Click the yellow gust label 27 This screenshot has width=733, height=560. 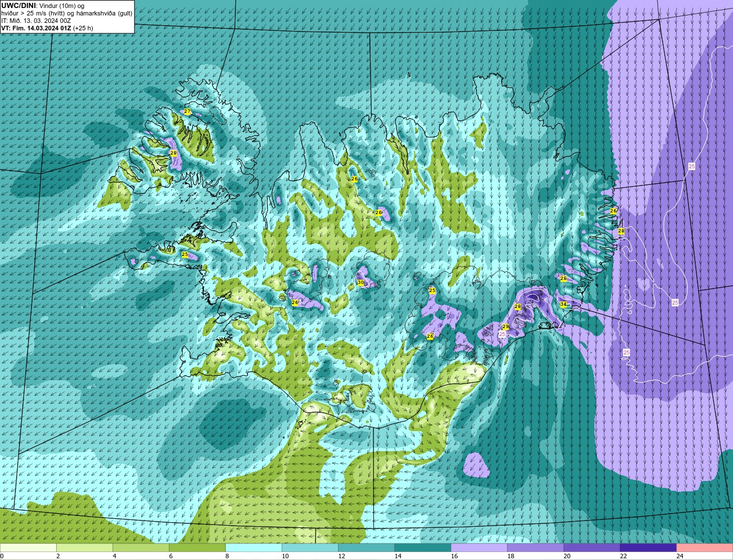click(187, 112)
